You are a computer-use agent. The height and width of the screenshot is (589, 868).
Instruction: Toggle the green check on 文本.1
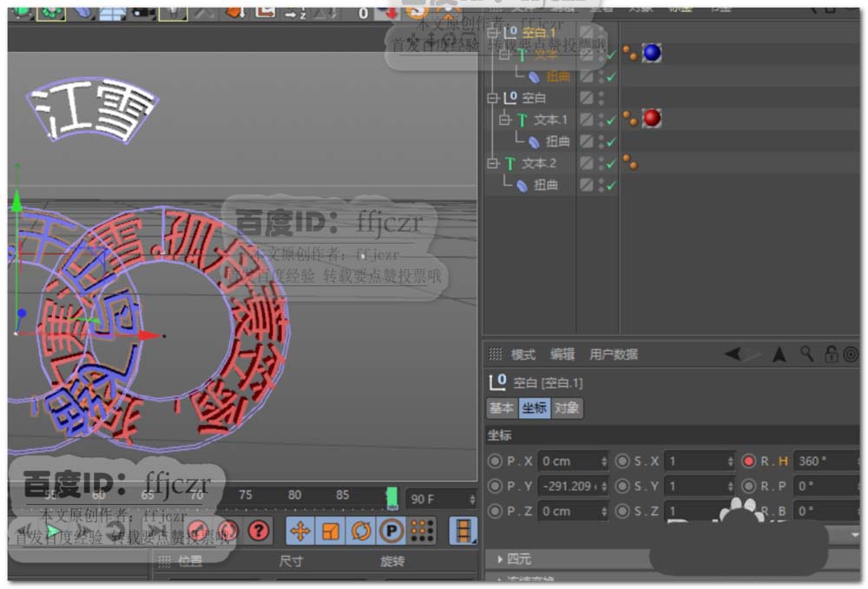[611, 120]
